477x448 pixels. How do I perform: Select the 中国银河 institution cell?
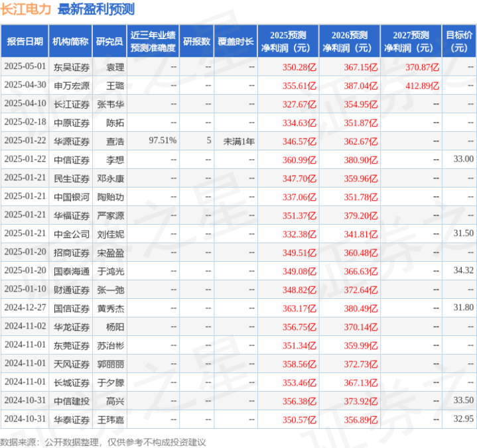coord(72,197)
